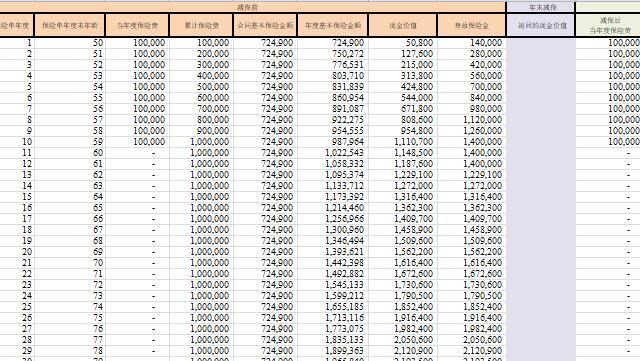
Task: Click the 年度基本保险金额 column header
Action: [x=333, y=25]
